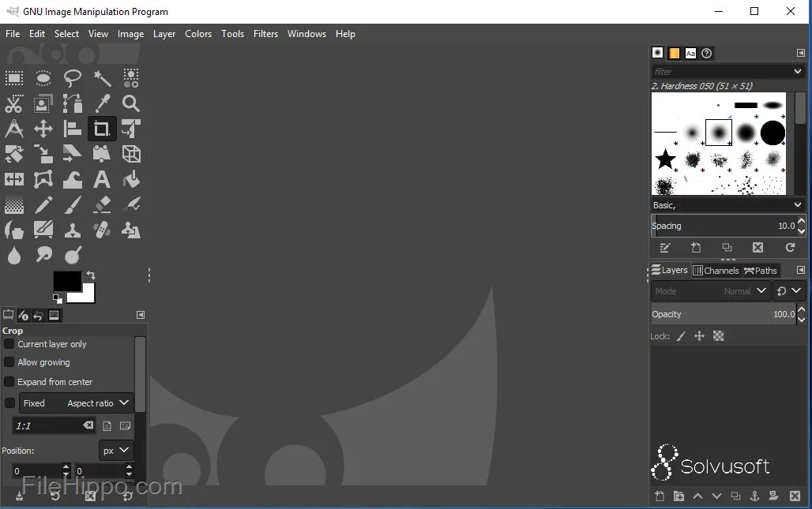The width and height of the screenshot is (812, 509).
Task: Enable Expand from center option
Action: pos(9,382)
